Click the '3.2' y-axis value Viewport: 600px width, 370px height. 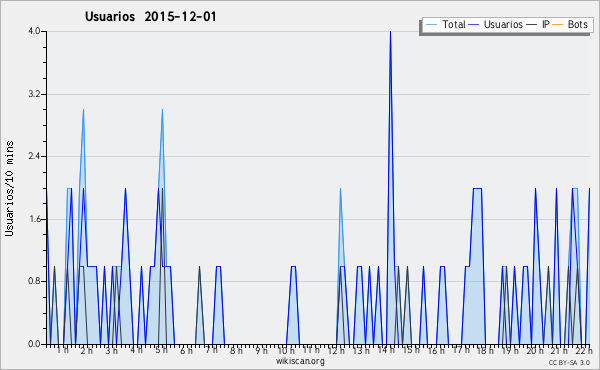34,94
